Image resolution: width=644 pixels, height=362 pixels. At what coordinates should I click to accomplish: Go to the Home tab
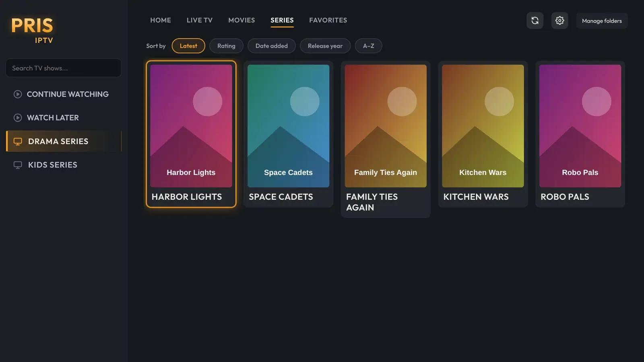click(161, 20)
